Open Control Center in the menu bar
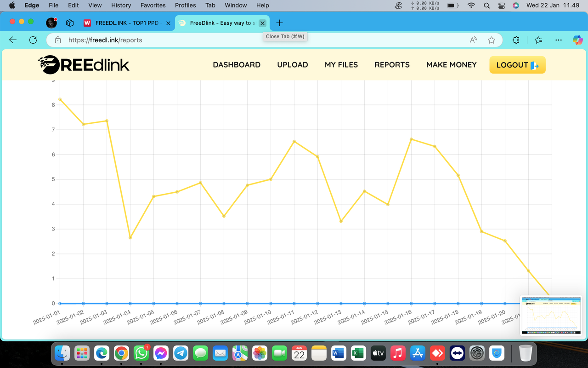This screenshot has height=368, width=588. pos(502,6)
